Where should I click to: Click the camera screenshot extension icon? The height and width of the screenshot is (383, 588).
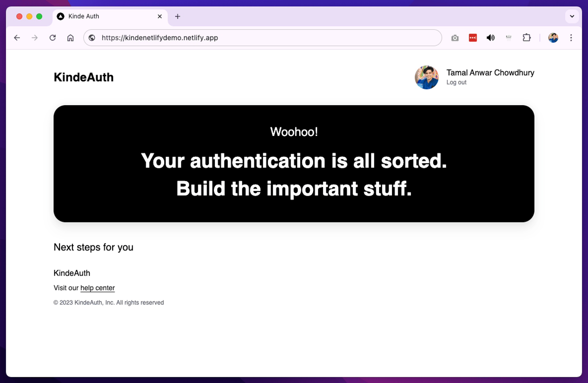coord(455,38)
